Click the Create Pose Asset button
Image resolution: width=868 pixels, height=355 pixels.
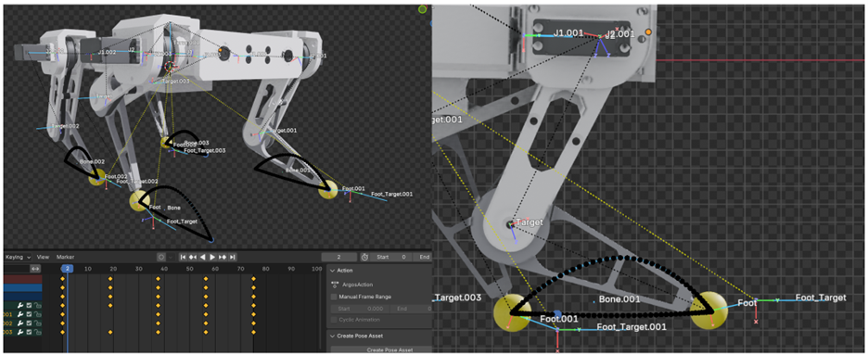click(x=389, y=350)
